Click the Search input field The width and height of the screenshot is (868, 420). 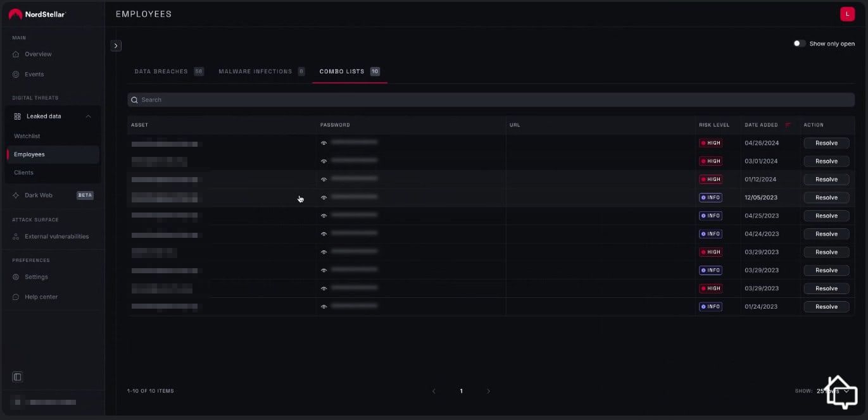pyautogui.click(x=491, y=100)
